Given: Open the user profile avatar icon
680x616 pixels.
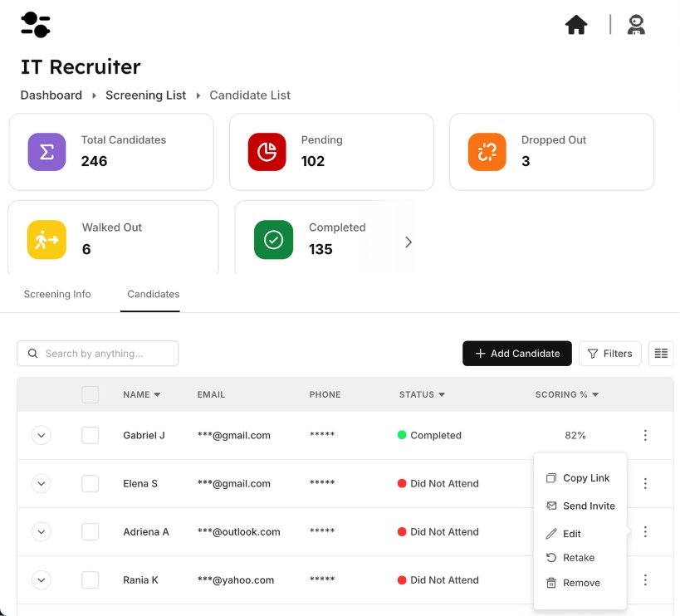Looking at the screenshot, I should pyautogui.click(x=636, y=25).
